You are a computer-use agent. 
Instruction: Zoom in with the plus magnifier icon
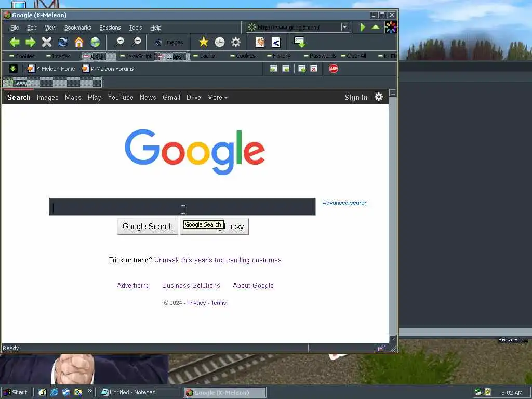coord(119,42)
